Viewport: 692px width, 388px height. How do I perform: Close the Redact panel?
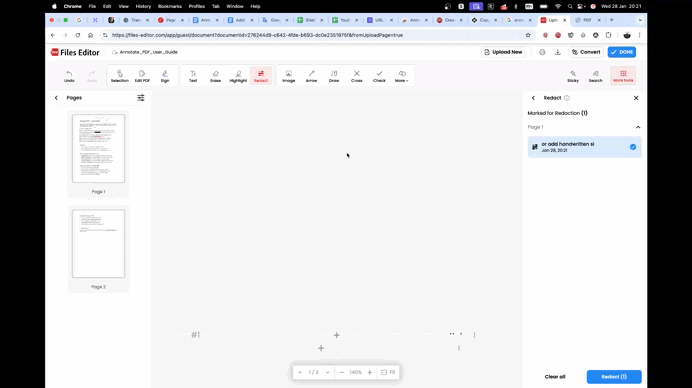(636, 98)
